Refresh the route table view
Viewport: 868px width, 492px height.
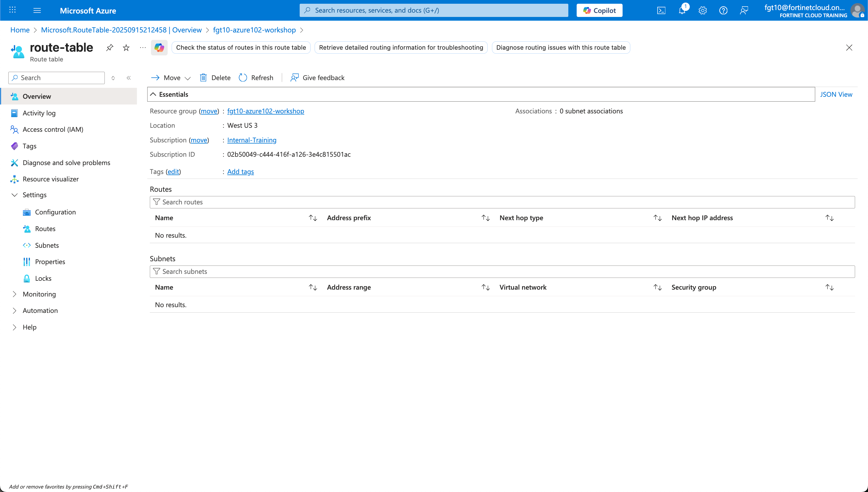256,78
